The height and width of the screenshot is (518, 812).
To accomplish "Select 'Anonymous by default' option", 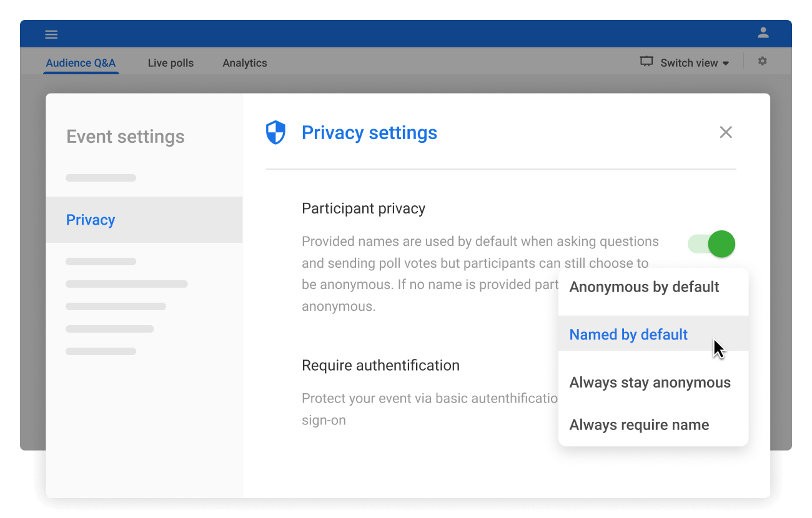I will (644, 287).
